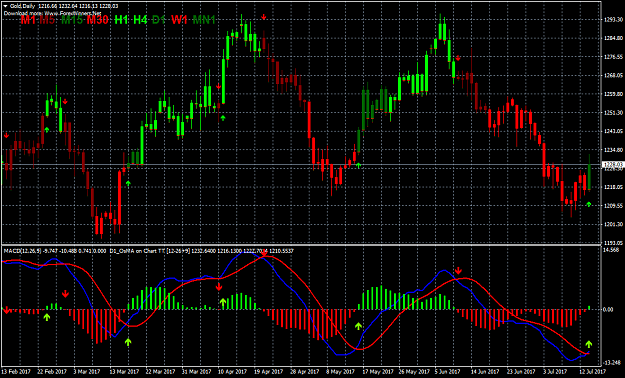Click the 22 Mar 2017 date label
Viewport: 625px width, 378px height.
161,371
